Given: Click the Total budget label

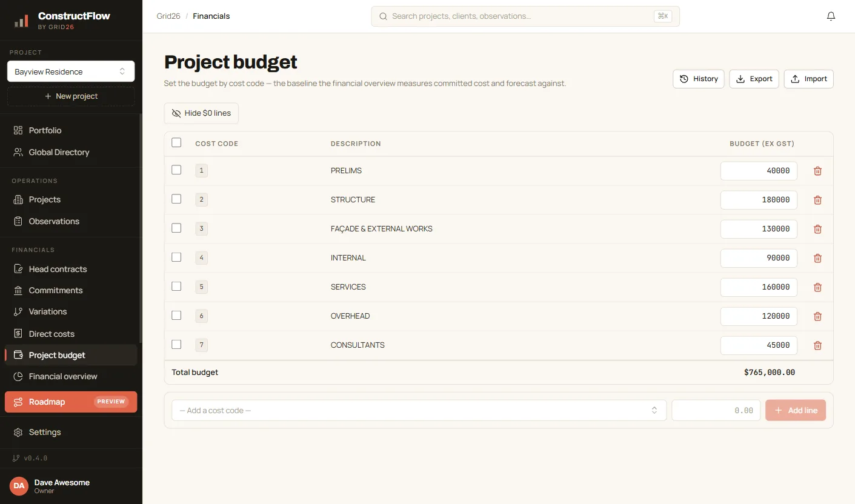Looking at the screenshot, I should click(x=195, y=373).
